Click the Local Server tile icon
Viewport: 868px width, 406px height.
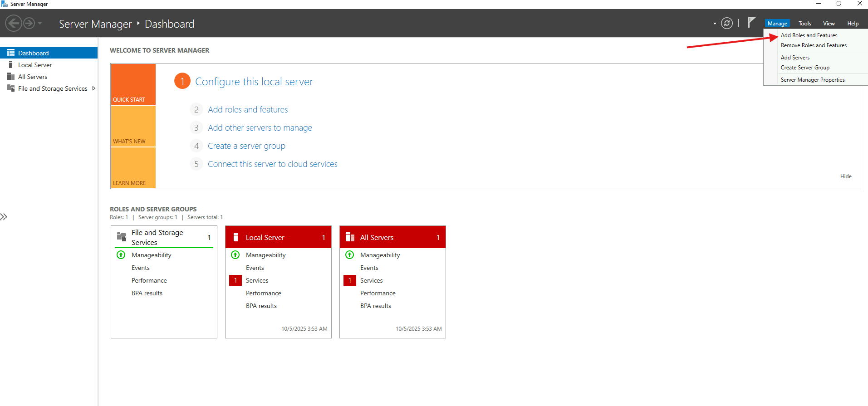click(235, 237)
